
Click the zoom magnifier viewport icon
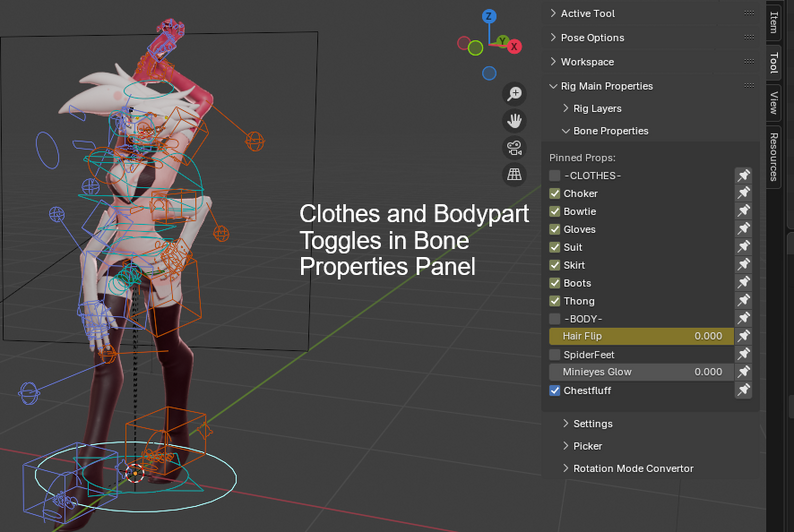pos(514,94)
